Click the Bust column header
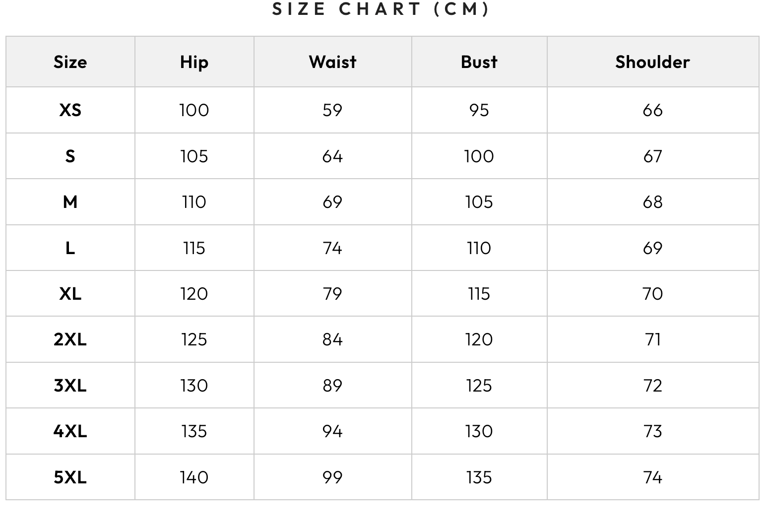 (479, 62)
